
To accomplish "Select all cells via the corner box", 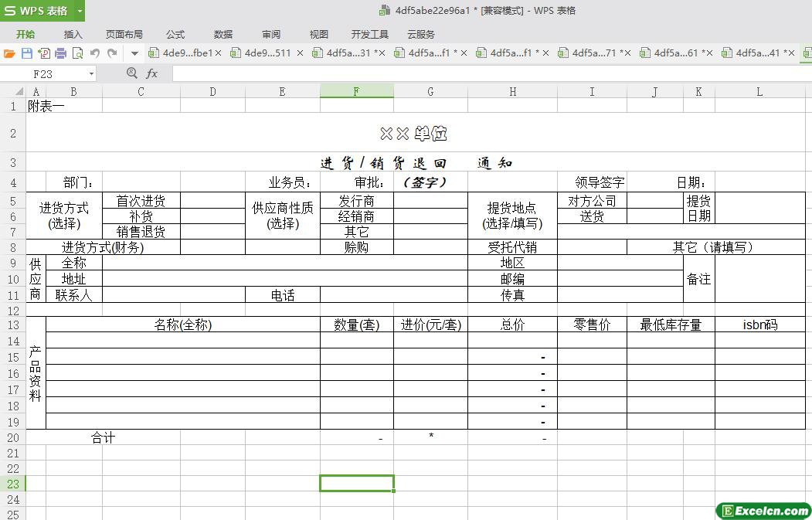I will (x=19, y=92).
